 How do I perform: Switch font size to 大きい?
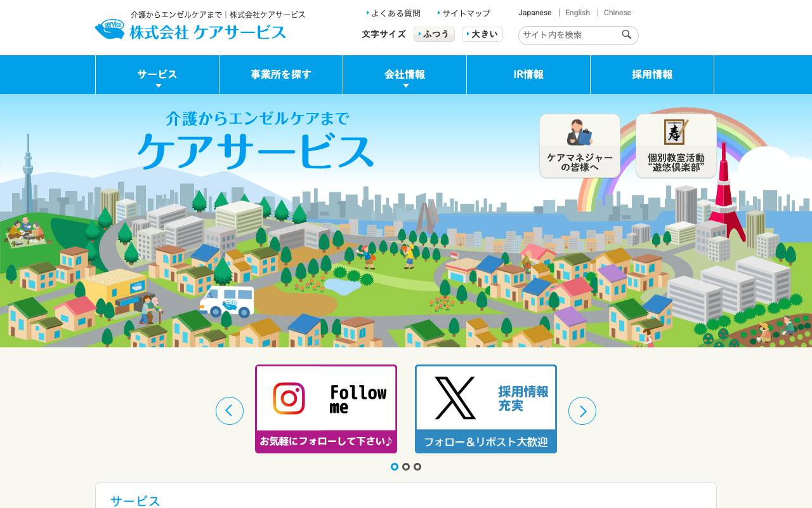click(482, 34)
